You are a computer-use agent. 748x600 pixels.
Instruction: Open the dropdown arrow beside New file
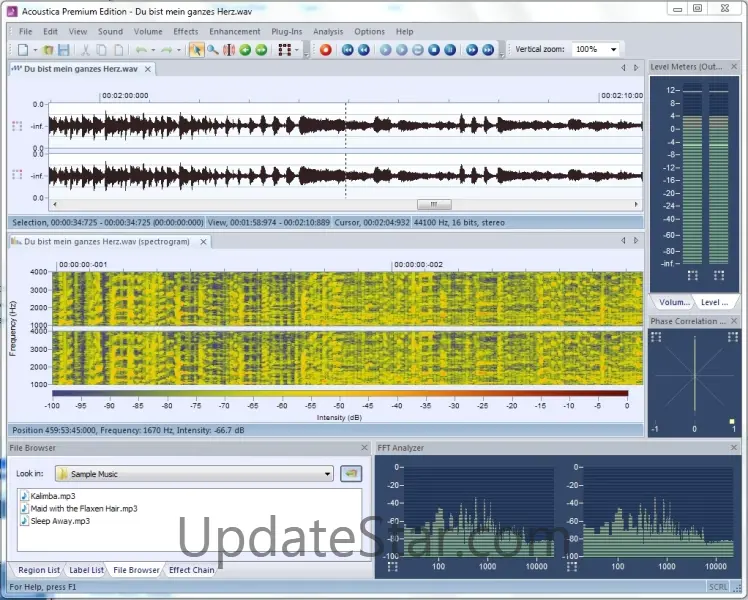[35, 49]
